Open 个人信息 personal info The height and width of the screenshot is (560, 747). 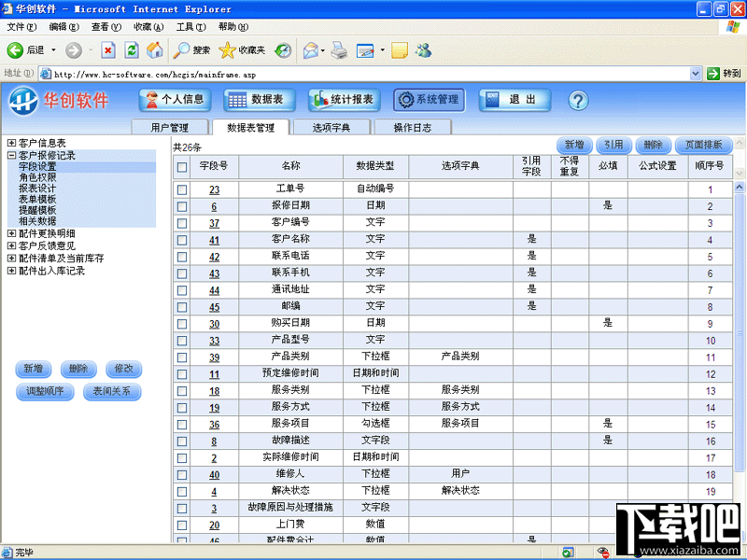pos(175,100)
